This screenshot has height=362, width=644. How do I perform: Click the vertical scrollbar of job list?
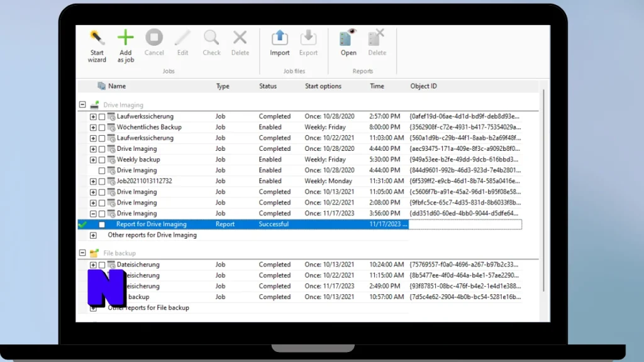[544, 191]
